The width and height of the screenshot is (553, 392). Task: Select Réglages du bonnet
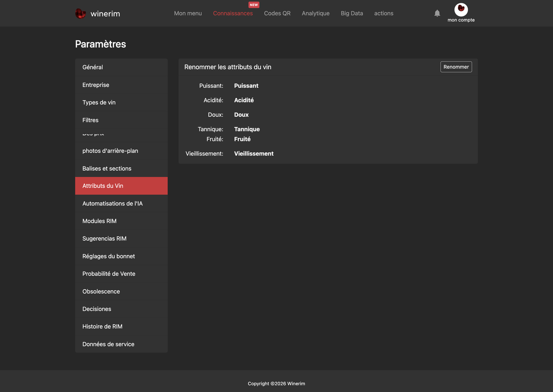121,256
